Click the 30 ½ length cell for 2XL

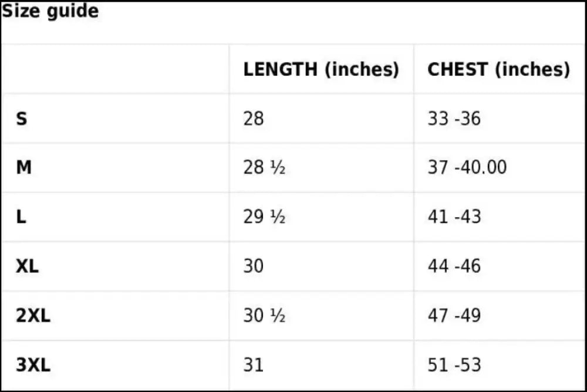[x=264, y=316]
